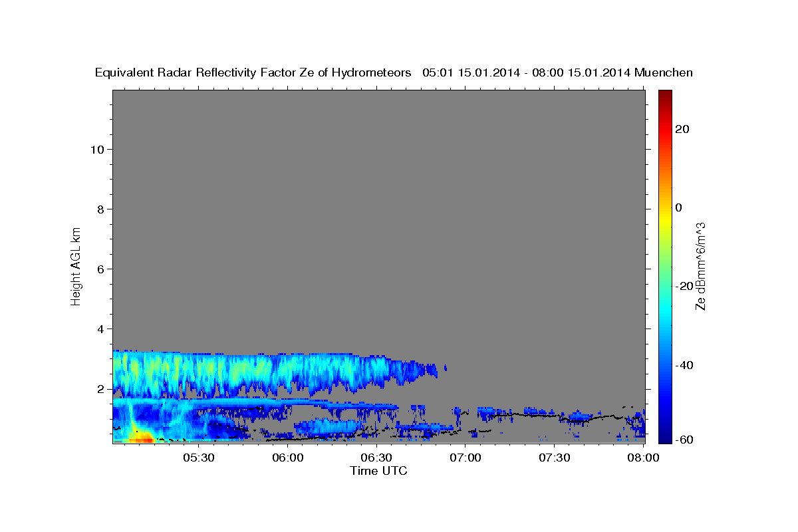Click the red high-reflectivity spot near the surface

pos(141,438)
